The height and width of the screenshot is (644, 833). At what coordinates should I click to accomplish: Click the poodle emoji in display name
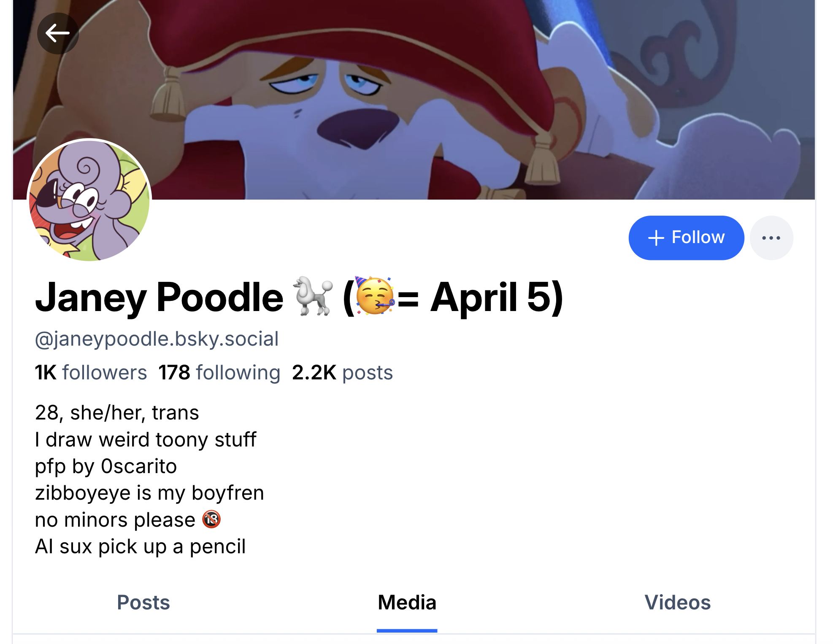[313, 297]
